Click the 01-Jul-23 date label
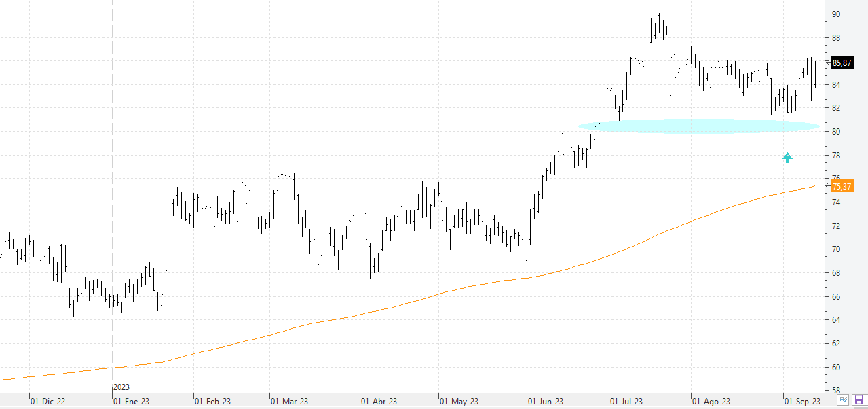The height and width of the screenshot is (409, 868). 627,402
